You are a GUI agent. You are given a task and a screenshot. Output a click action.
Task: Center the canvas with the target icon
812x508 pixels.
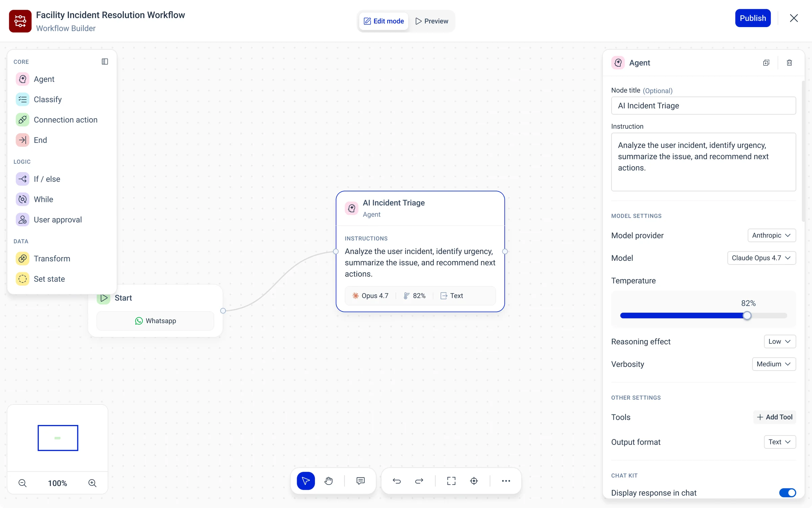coord(474,481)
